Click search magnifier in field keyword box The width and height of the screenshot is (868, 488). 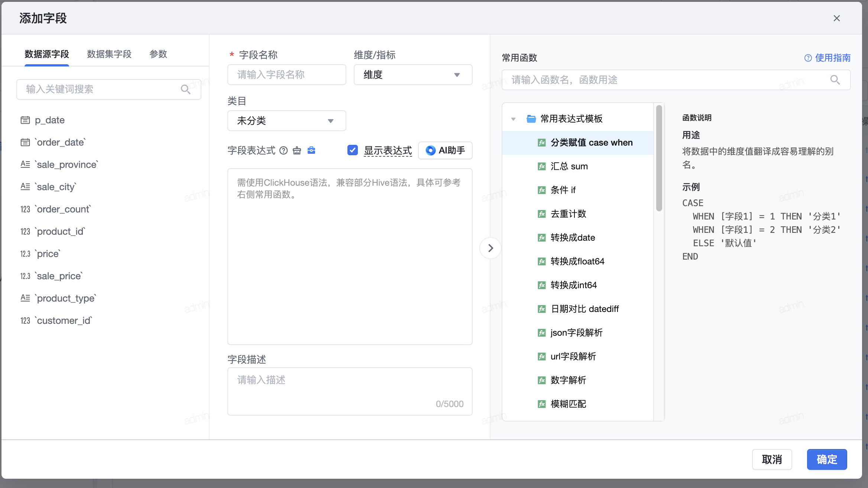185,90
